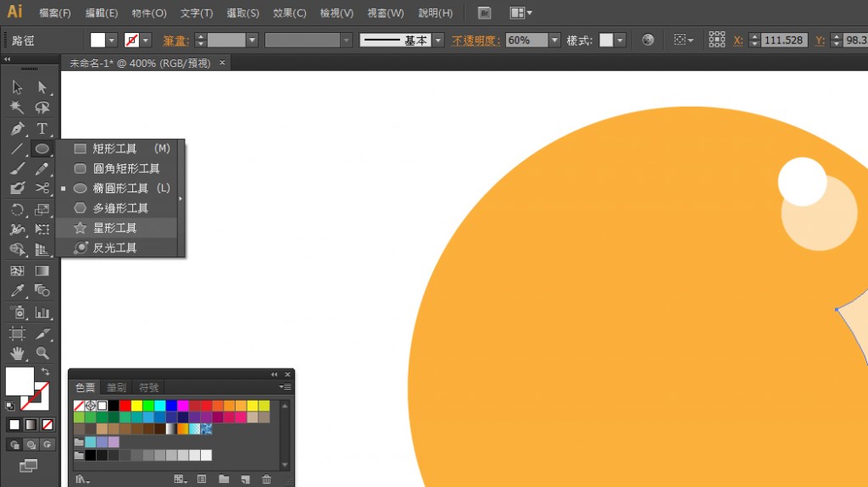Swap fill and stroke colors
The height and width of the screenshot is (487, 868).
(x=46, y=372)
